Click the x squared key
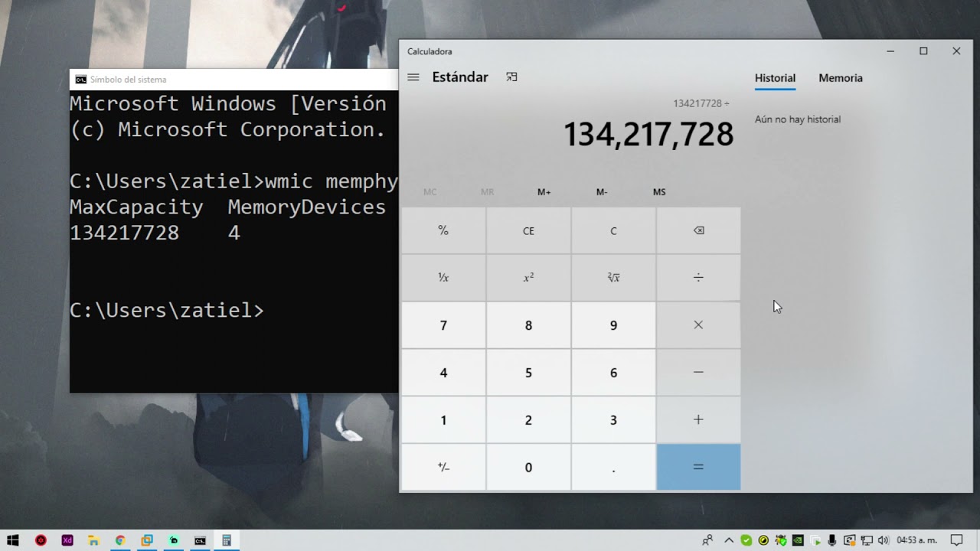 tap(528, 277)
